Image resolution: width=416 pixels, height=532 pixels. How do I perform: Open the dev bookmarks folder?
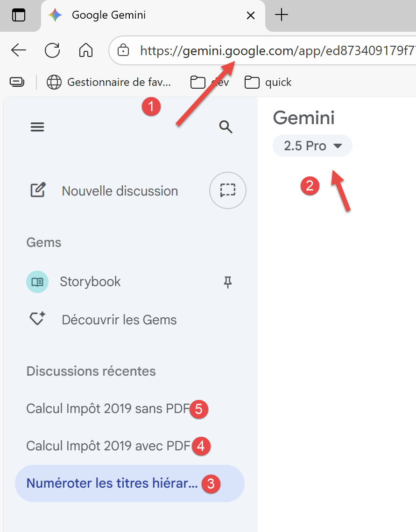[x=210, y=83]
